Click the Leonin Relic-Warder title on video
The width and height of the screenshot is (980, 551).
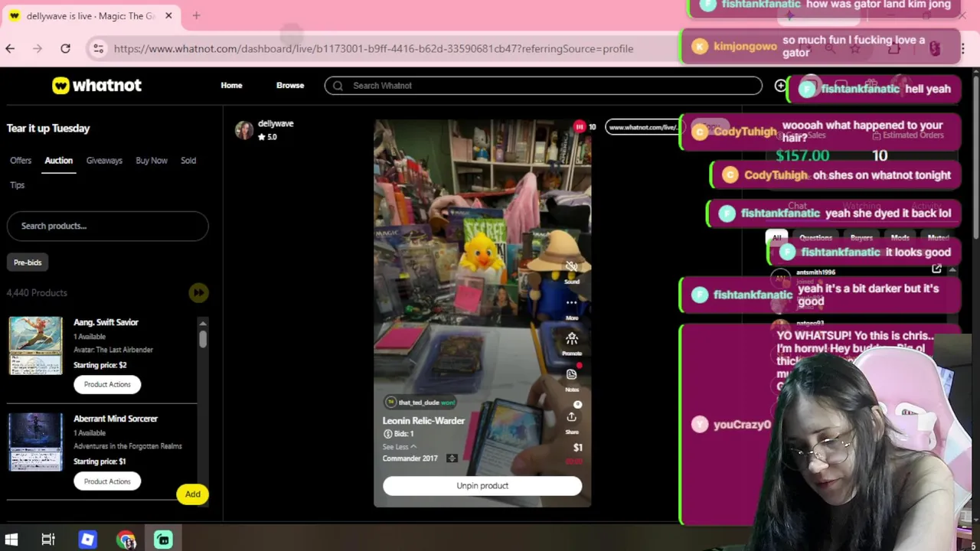point(423,421)
